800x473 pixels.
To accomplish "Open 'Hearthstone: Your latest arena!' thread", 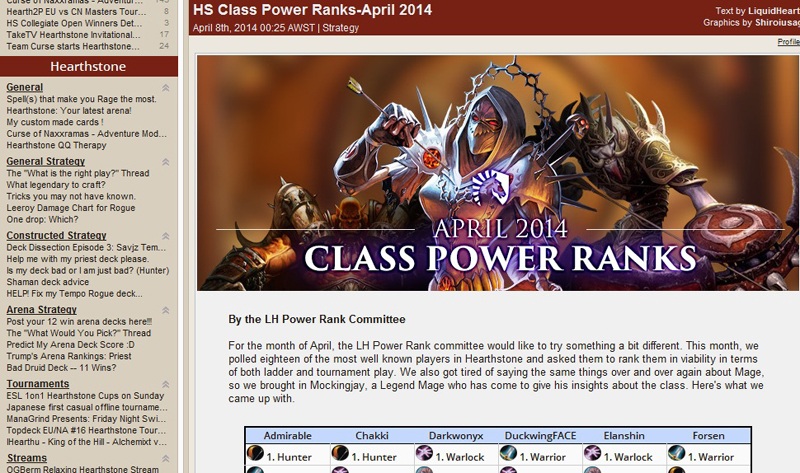I will [x=69, y=111].
